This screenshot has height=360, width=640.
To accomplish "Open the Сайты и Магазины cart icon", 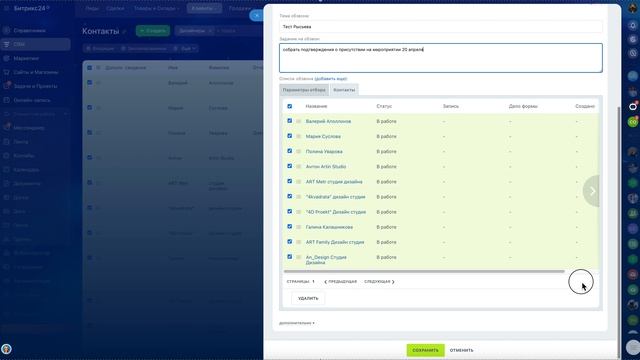I will pyautogui.click(x=7, y=72).
